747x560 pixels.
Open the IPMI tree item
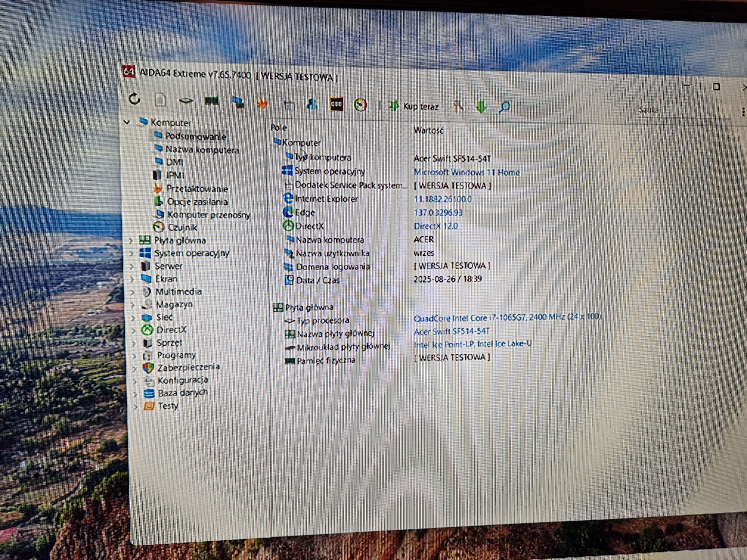click(x=175, y=175)
